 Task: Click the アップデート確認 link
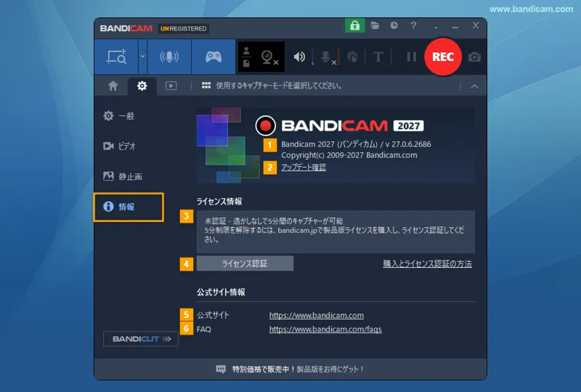[x=304, y=167]
